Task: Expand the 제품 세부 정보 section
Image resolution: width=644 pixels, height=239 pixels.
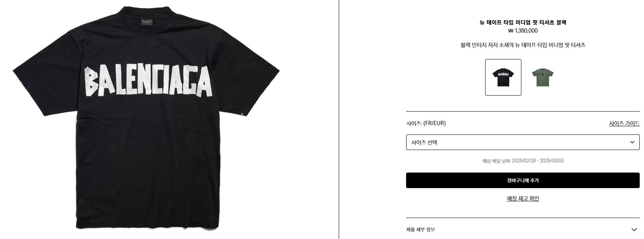Action: coord(523,229)
